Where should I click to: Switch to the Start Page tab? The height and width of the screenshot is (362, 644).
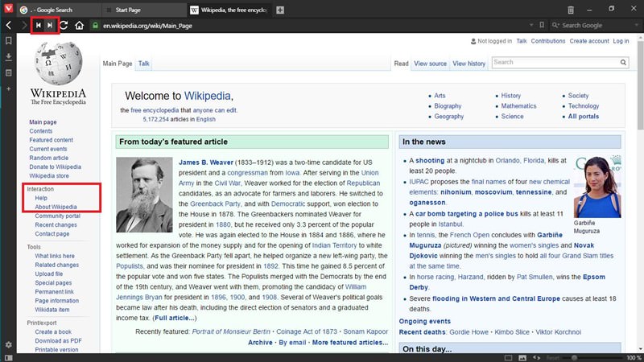(x=144, y=10)
